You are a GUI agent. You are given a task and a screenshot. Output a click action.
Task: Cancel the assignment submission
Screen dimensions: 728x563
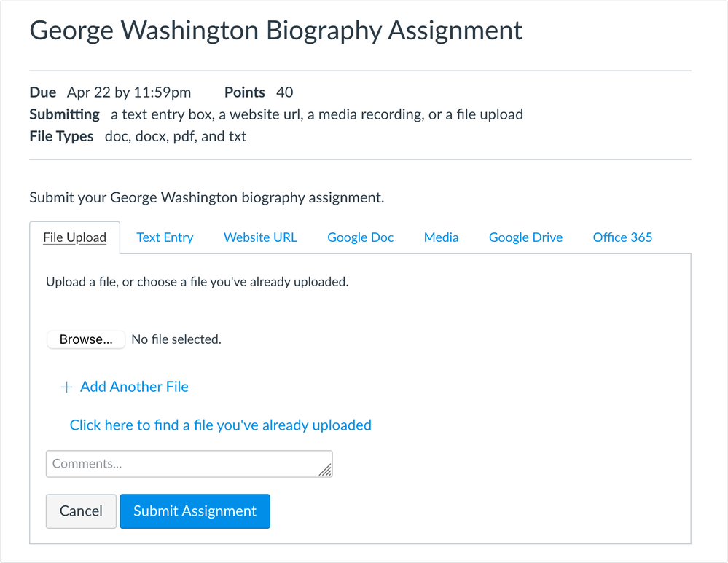pyautogui.click(x=81, y=511)
